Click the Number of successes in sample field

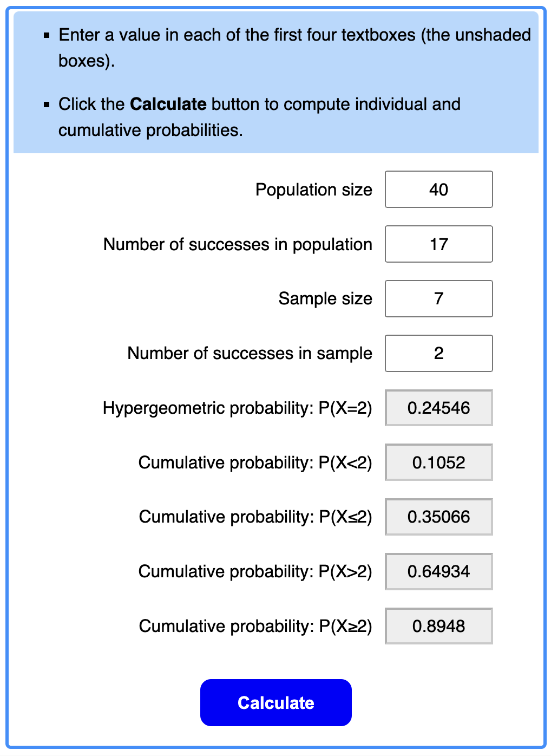(438, 353)
